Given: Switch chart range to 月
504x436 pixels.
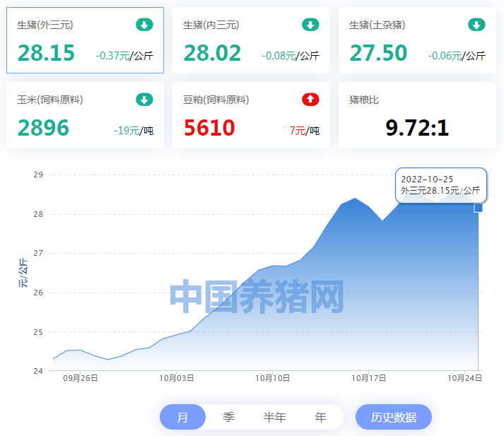Looking at the screenshot, I should pyautogui.click(x=182, y=417).
